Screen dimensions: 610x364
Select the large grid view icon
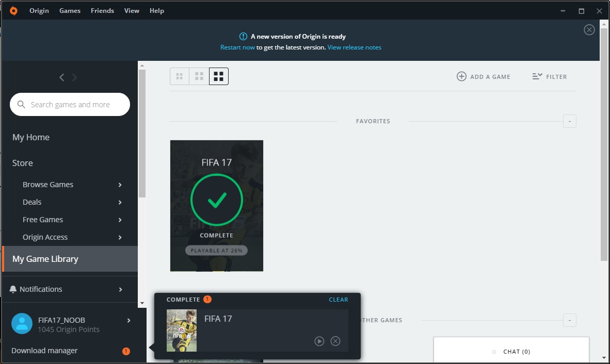[218, 76]
